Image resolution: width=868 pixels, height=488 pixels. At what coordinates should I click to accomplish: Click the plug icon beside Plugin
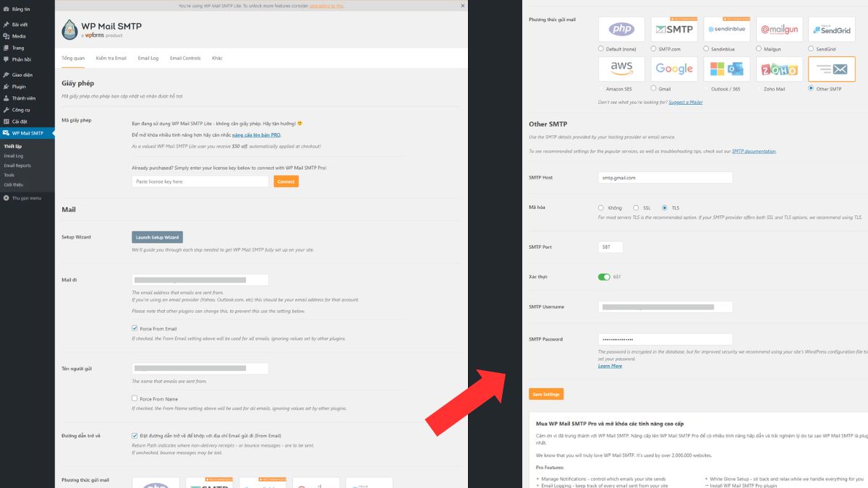click(6, 86)
